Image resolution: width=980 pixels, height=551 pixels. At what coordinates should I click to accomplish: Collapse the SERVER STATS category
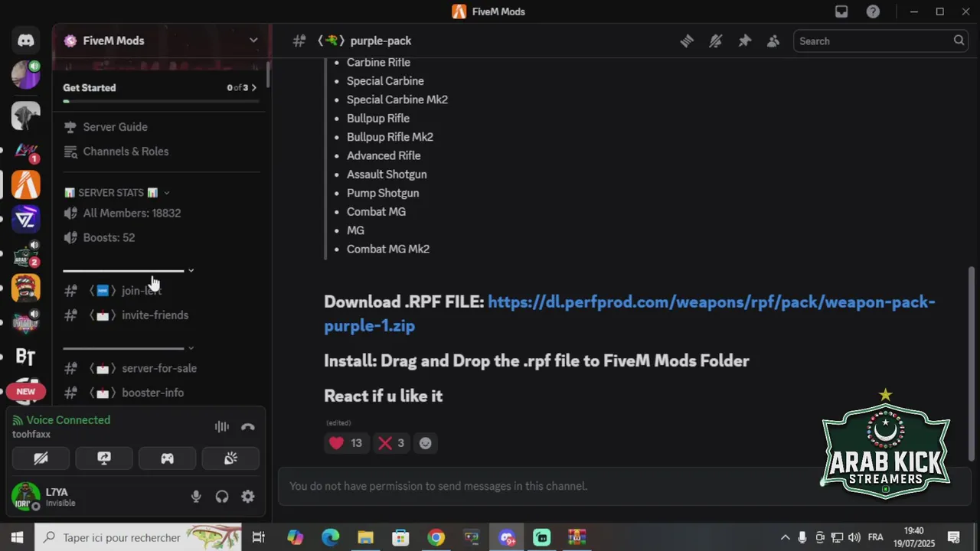[x=117, y=193]
